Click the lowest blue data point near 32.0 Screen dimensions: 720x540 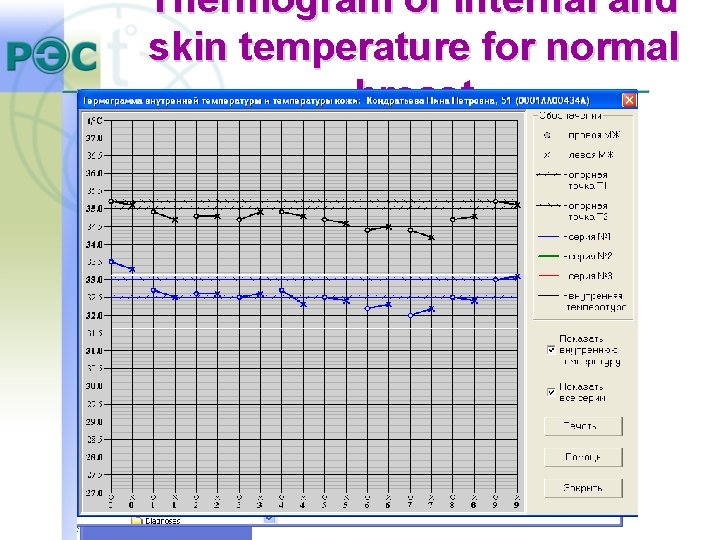[x=411, y=315]
